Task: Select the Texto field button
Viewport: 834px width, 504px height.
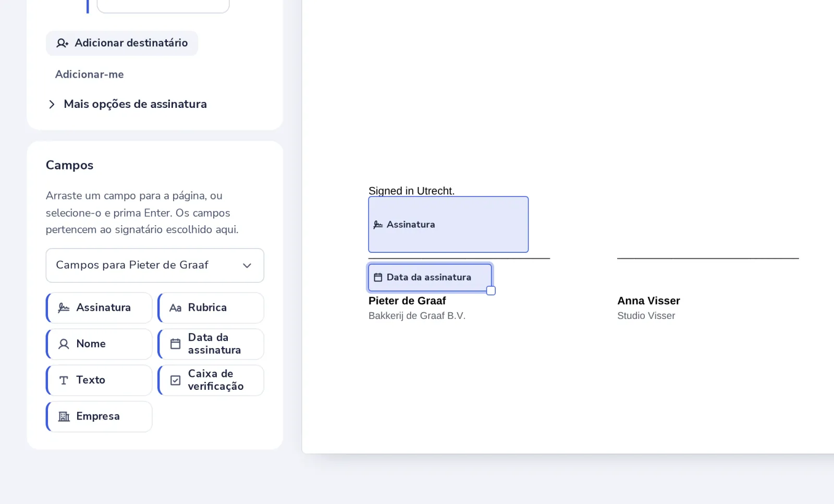Action: (99, 380)
